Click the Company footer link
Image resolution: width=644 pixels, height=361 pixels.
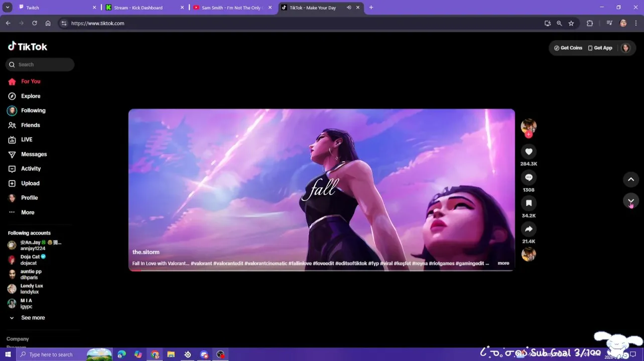point(18,339)
